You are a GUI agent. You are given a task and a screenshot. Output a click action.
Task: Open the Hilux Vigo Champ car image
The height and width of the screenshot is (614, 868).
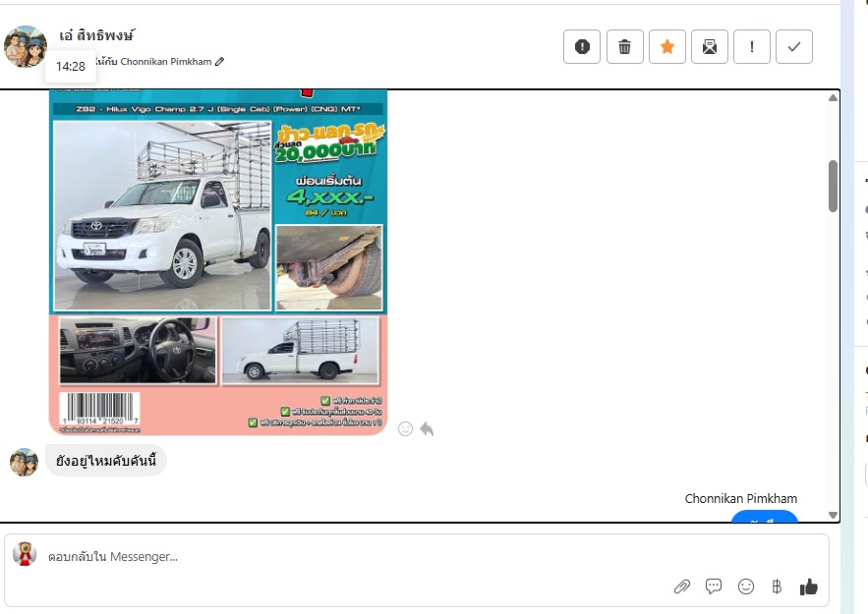coord(218,260)
